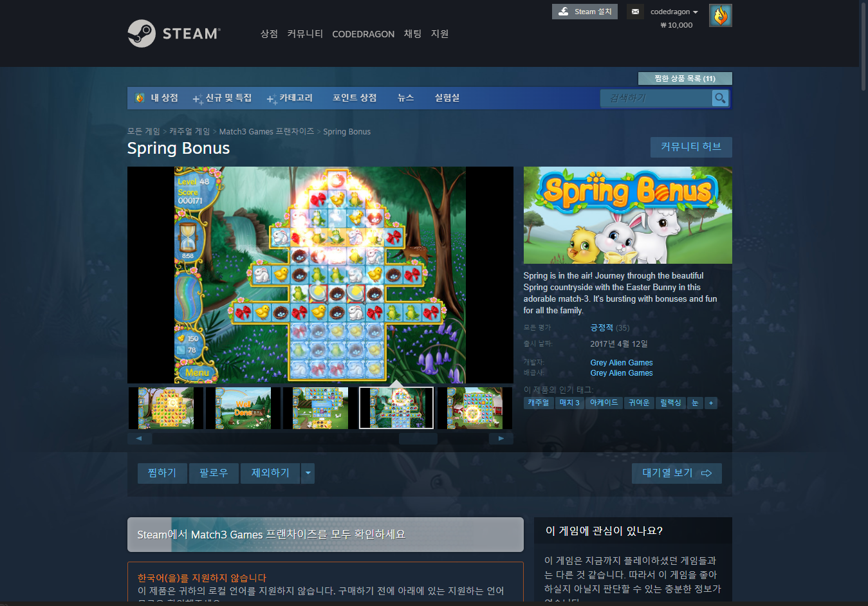Click the plus add-tag button
The image size is (868, 606).
[711, 403]
